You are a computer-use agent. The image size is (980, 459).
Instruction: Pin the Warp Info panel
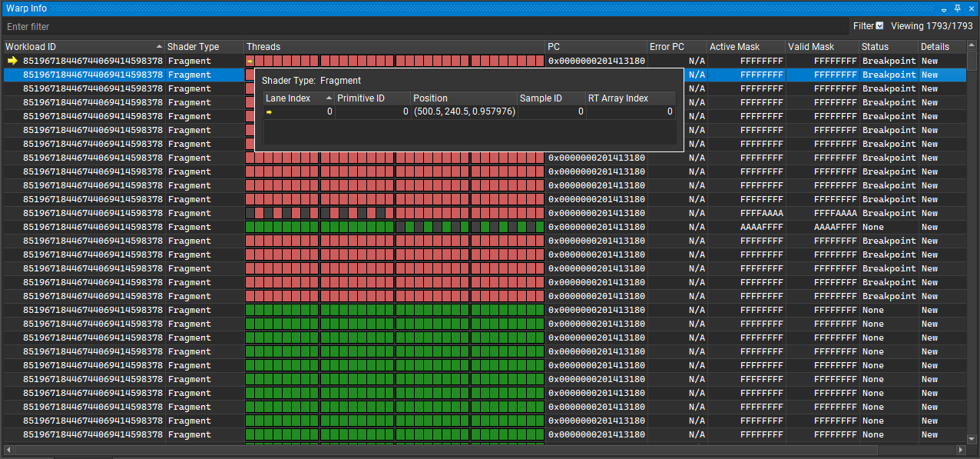(956, 8)
